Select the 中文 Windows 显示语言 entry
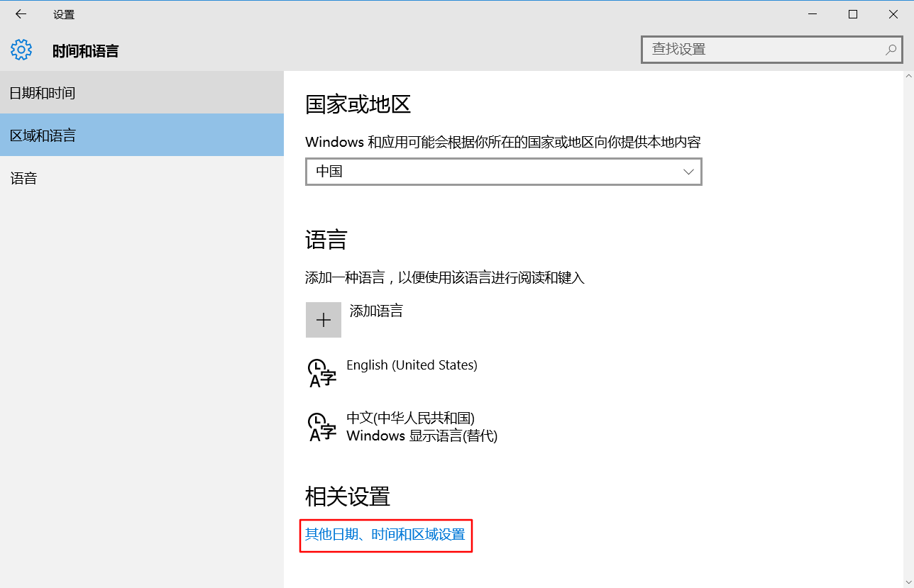914x588 pixels. click(422, 426)
